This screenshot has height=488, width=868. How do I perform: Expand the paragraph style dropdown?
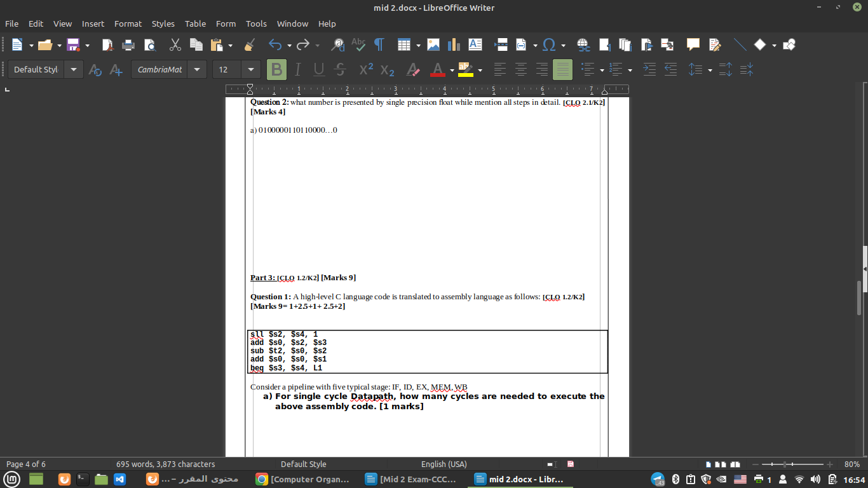point(73,69)
